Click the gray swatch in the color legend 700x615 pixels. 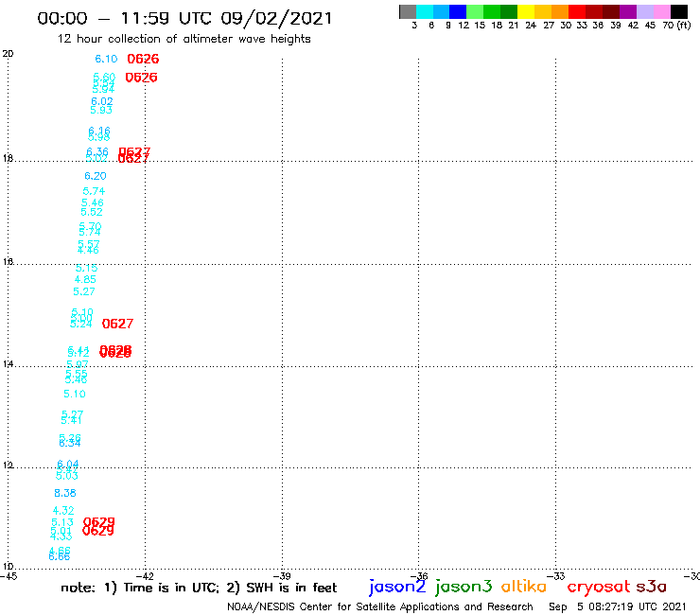pos(408,11)
